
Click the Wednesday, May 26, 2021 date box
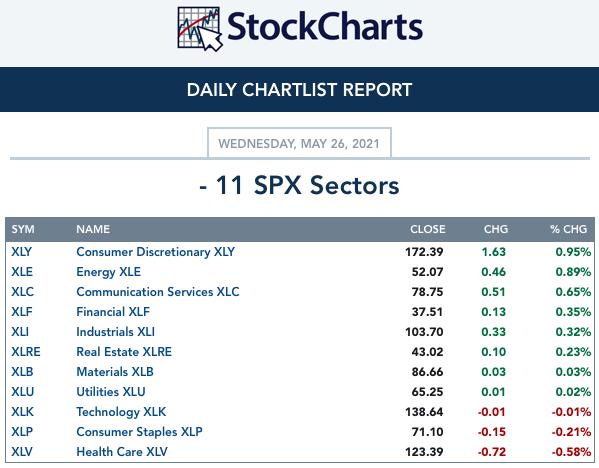point(299,143)
